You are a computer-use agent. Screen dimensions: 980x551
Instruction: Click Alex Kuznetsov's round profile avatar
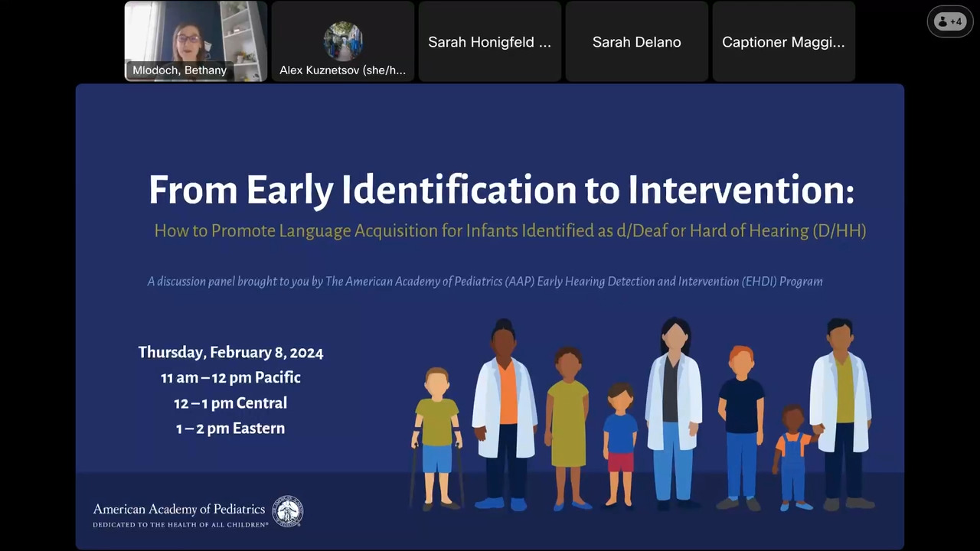pos(342,40)
